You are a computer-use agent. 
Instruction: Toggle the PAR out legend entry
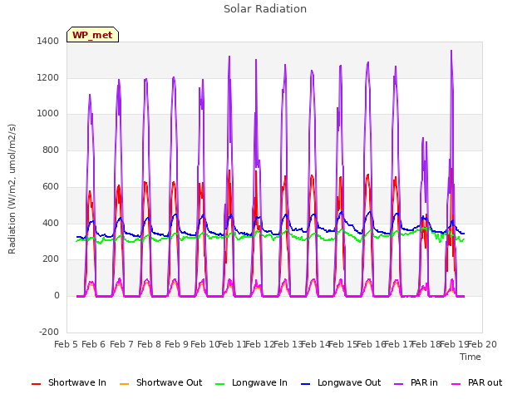(476, 382)
